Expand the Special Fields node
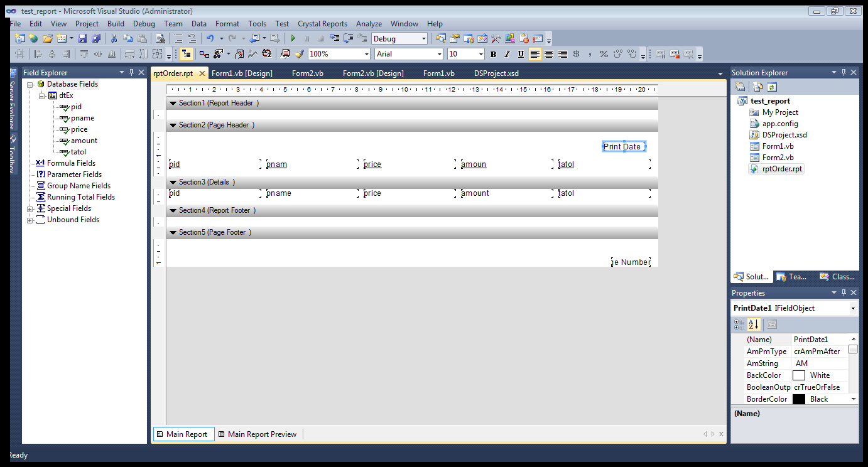 pyautogui.click(x=30, y=208)
